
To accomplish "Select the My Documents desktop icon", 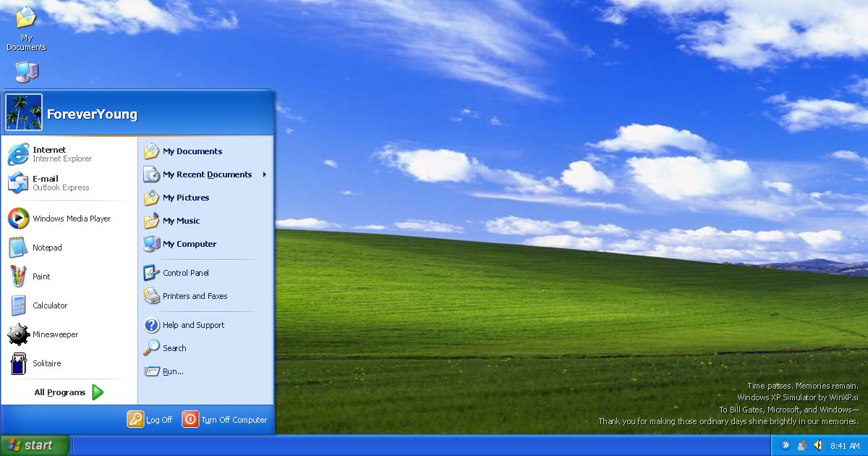I will tap(26, 29).
